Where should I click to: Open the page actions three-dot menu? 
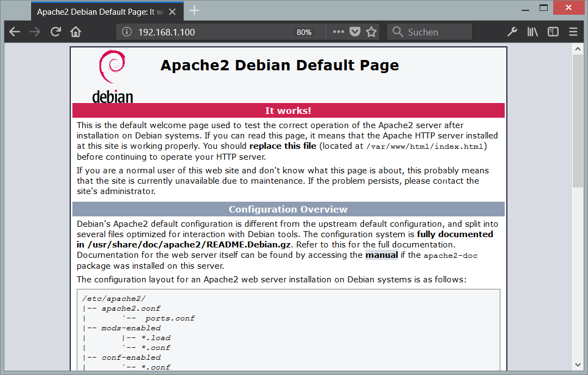(338, 32)
